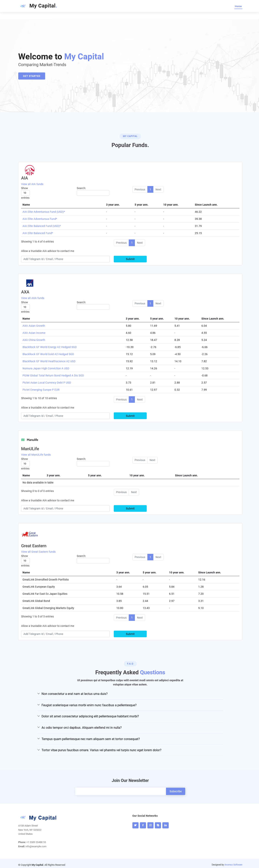Submit contact form in AXA section
The width and height of the screenshot is (259, 868).
pyautogui.click(x=130, y=416)
